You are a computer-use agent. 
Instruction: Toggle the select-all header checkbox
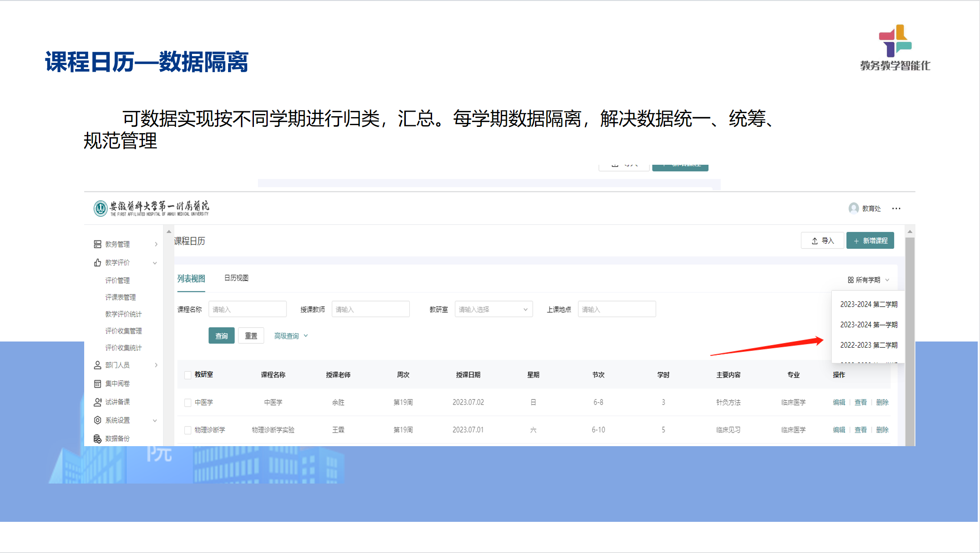[188, 375]
